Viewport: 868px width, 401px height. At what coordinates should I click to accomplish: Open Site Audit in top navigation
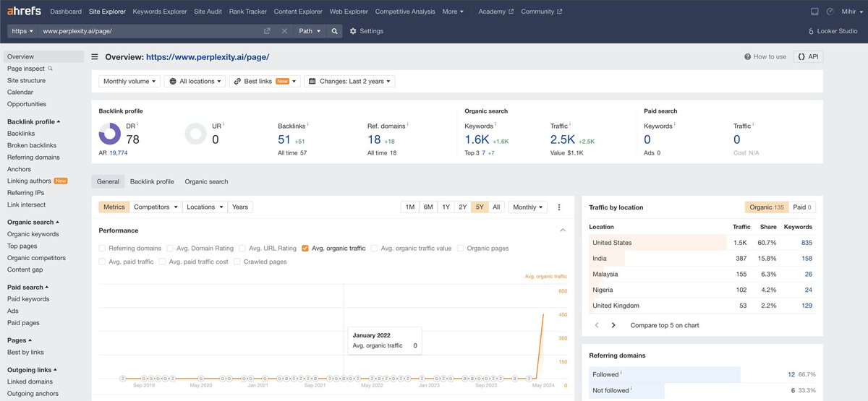208,12
